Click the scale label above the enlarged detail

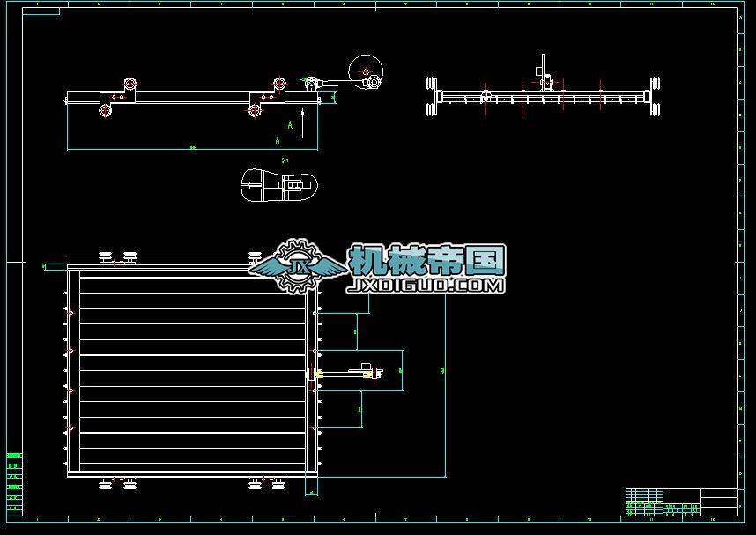coord(285,160)
